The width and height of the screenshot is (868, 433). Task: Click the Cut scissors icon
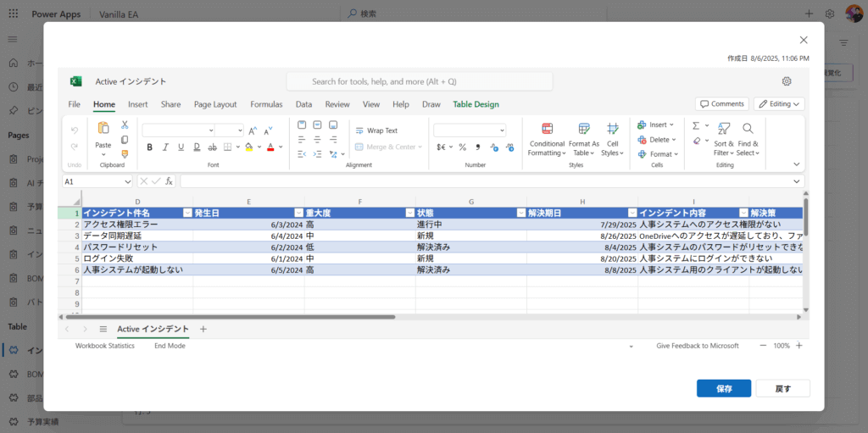click(125, 125)
